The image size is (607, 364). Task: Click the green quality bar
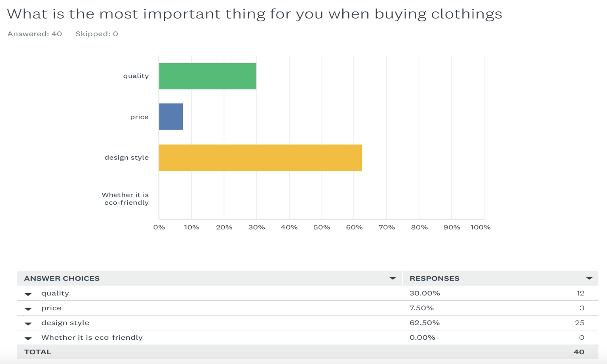click(x=207, y=76)
